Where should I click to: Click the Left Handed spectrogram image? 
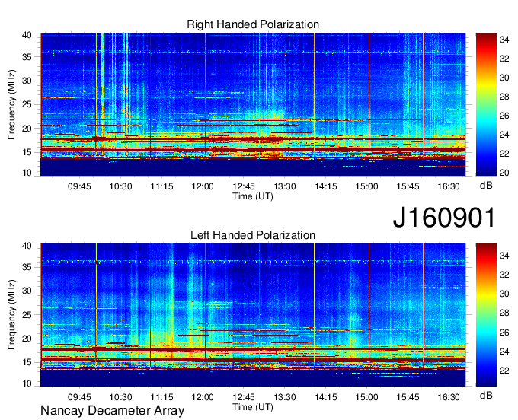(253, 315)
